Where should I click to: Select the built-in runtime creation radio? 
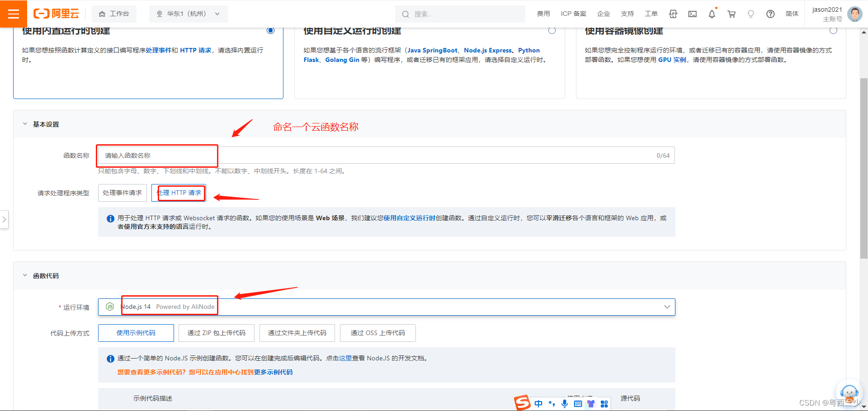270,30
